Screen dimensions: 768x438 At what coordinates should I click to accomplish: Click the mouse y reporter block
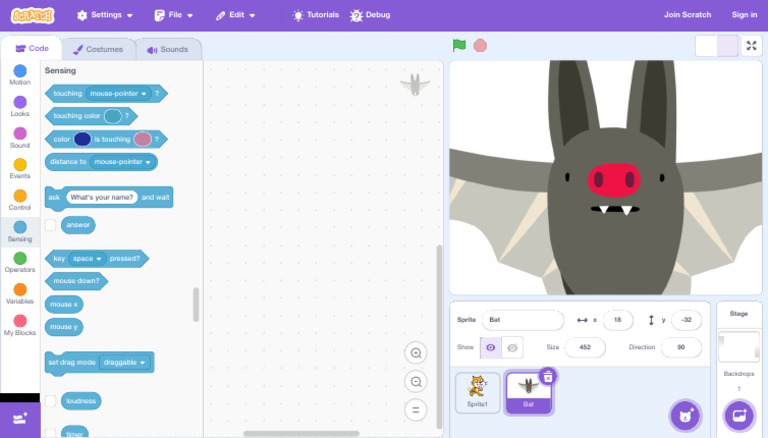pyautogui.click(x=64, y=327)
